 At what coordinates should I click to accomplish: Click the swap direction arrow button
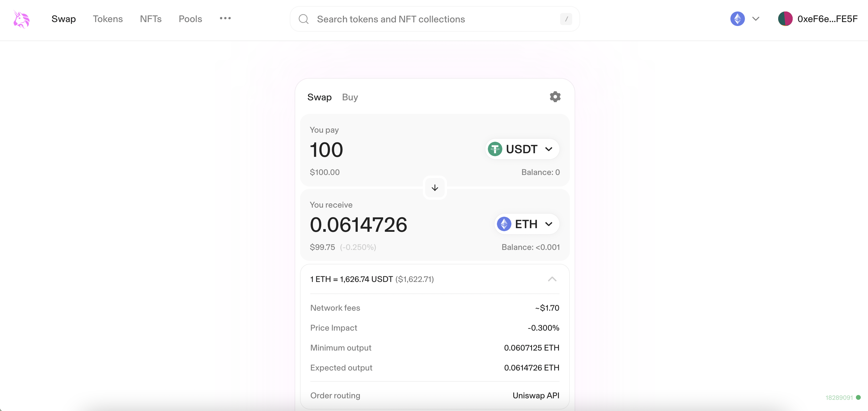coord(435,188)
